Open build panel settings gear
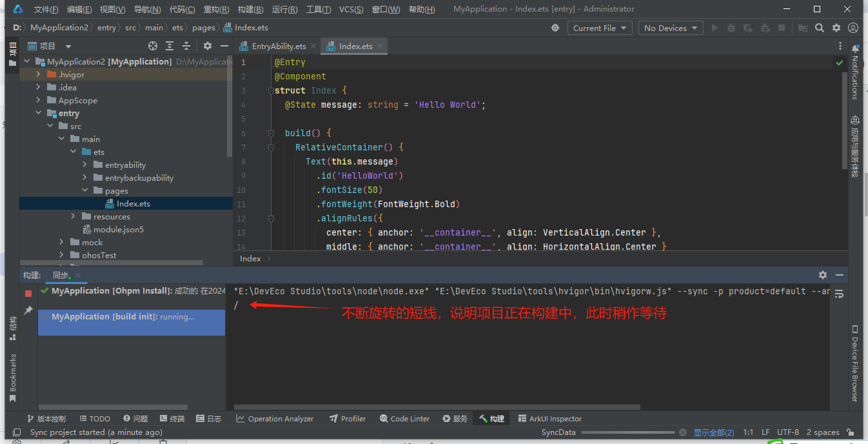The image size is (868, 444). (822, 275)
